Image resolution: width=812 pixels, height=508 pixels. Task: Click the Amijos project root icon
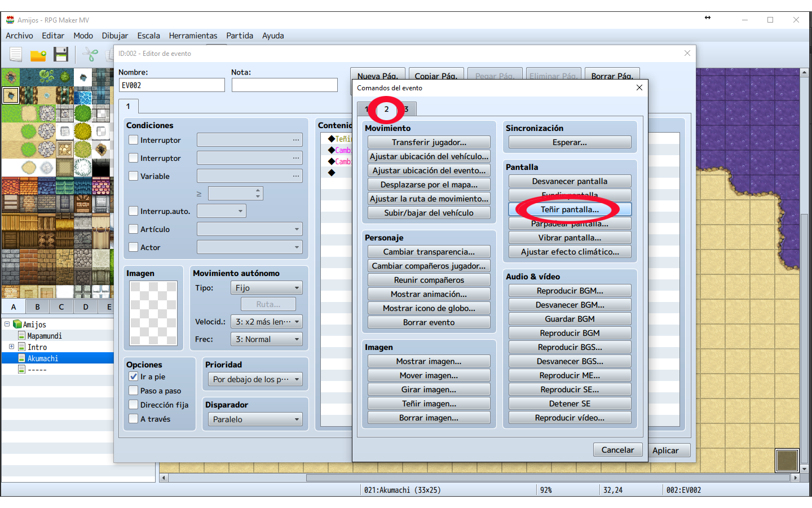tap(17, 325)
